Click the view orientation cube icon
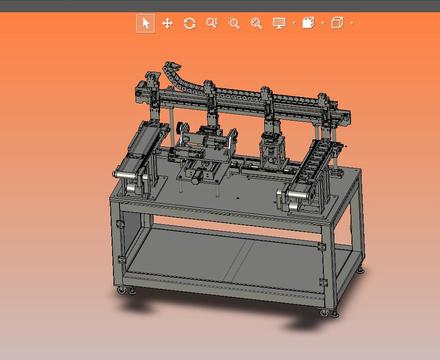 coord(337,23)
